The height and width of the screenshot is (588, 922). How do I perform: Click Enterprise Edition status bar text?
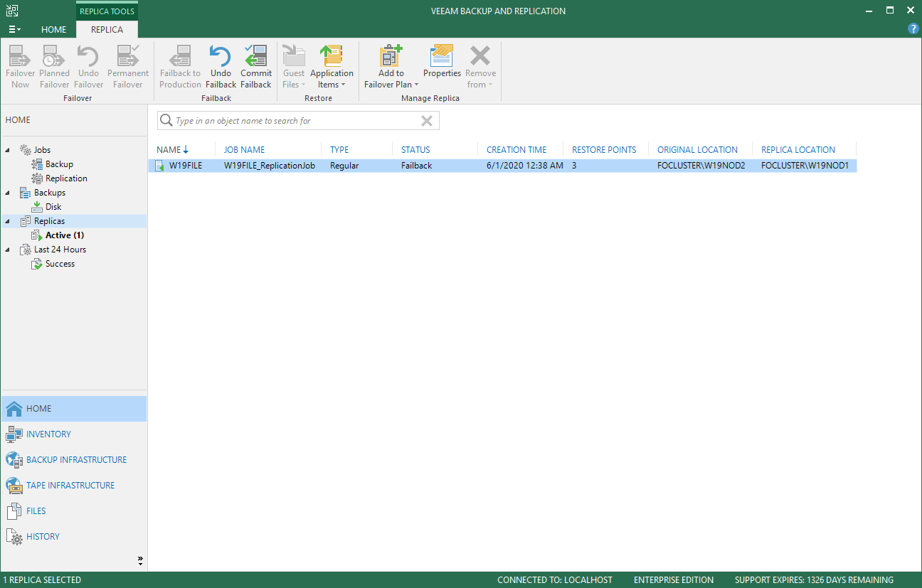click(673, 580)
